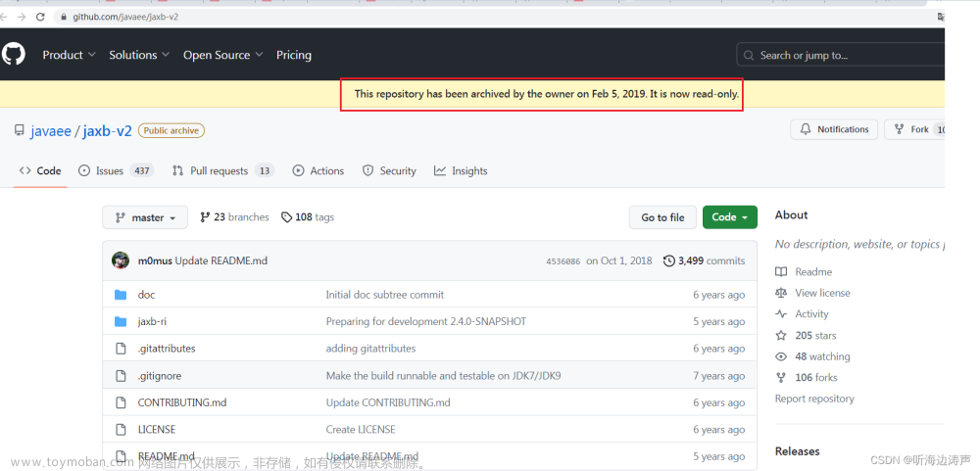Click commit message adding gitattributes
Image resolution: width=980 pixels, height=471 pixels.
pos(370,349)
